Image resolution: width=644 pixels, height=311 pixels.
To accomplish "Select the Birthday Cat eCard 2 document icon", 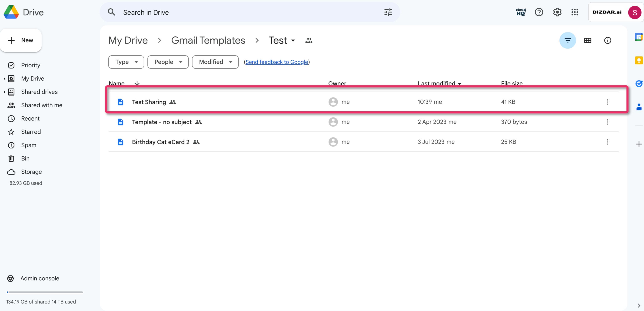I will (x=121, y=142).
